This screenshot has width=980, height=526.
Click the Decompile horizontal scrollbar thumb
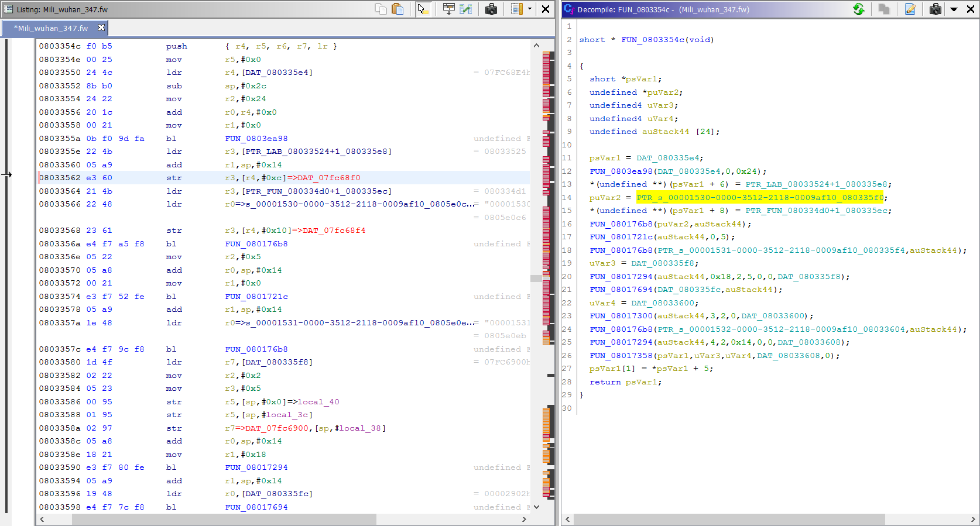pyautogui.click(x=729, y=519)
